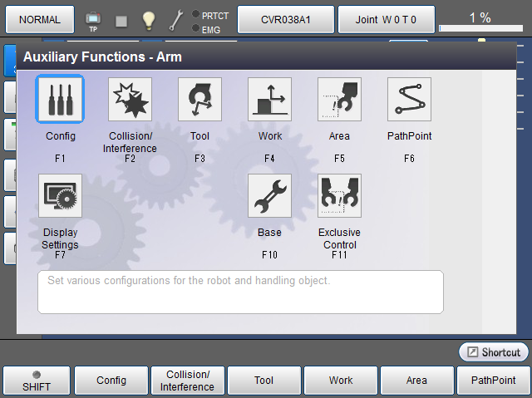Click the lightbulb icon in the top bar
This screenshot has height=398, width=532.
pyautogui.click(x=149, y=20)
